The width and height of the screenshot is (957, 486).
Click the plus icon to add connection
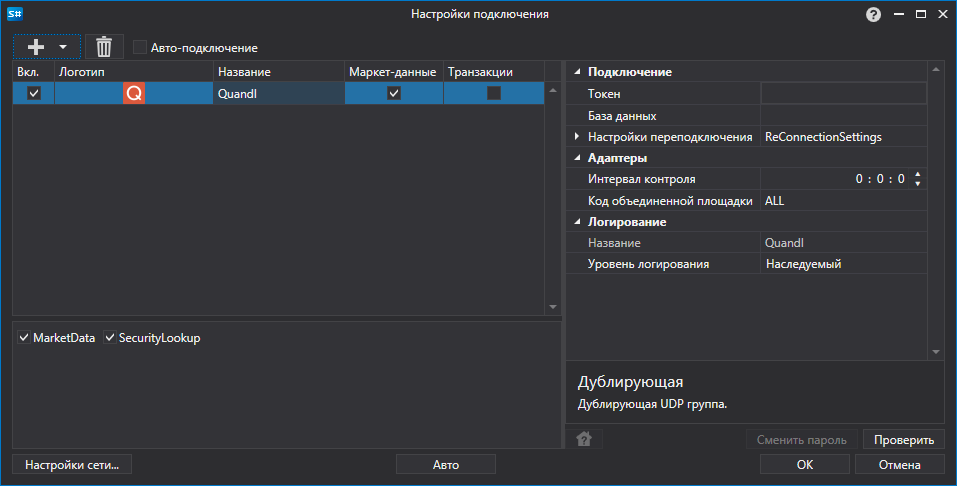point(36,47)
